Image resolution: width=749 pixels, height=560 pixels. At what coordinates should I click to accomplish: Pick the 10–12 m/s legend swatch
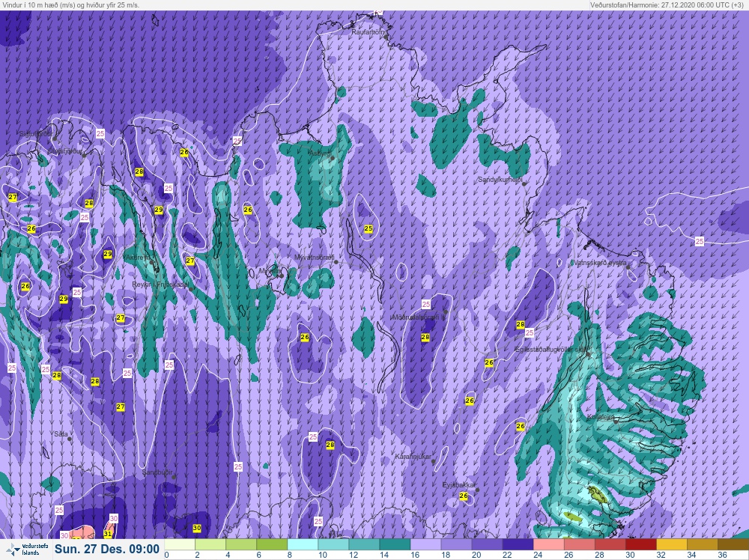point(333,545)
